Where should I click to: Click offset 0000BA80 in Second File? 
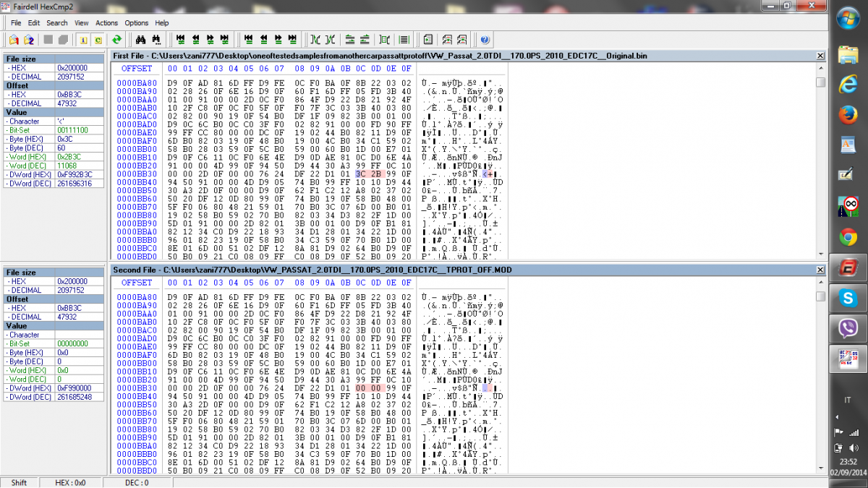tap(137, 297)
